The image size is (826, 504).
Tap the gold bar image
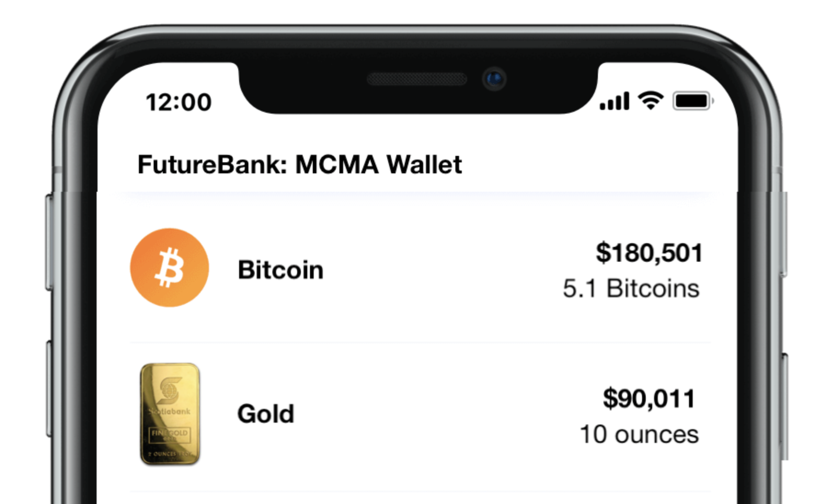[170, 414]
